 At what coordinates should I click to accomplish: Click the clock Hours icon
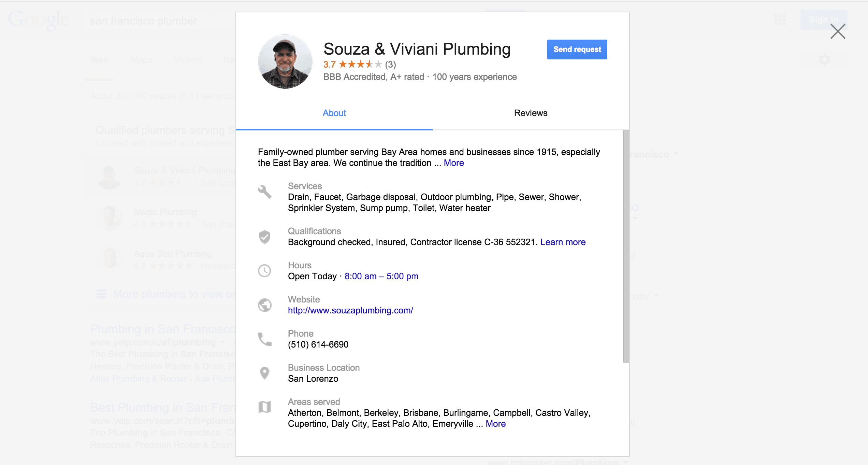pyautogui.click(x=264, y=271)
